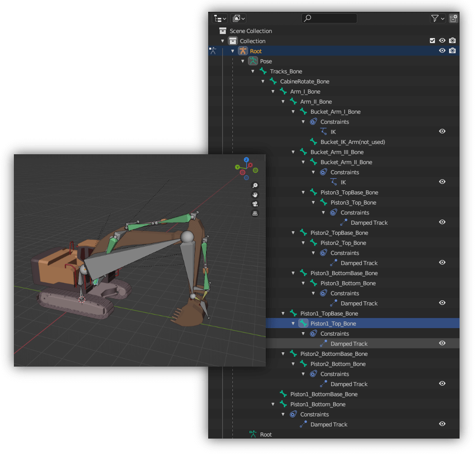Collapse the Tracks_Bone tree item
This screenshot has height=454, width=476.
(x=253, y=71)
